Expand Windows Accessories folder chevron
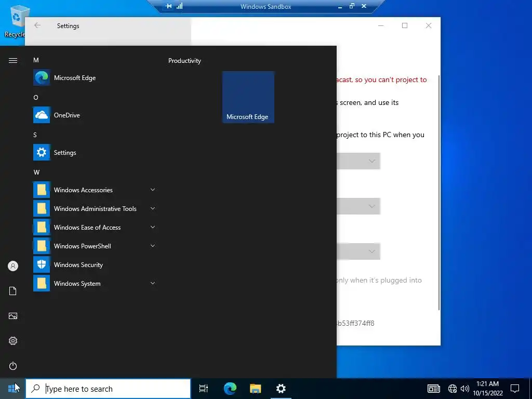This screenshot has width=532, height=399. [153, 190]
